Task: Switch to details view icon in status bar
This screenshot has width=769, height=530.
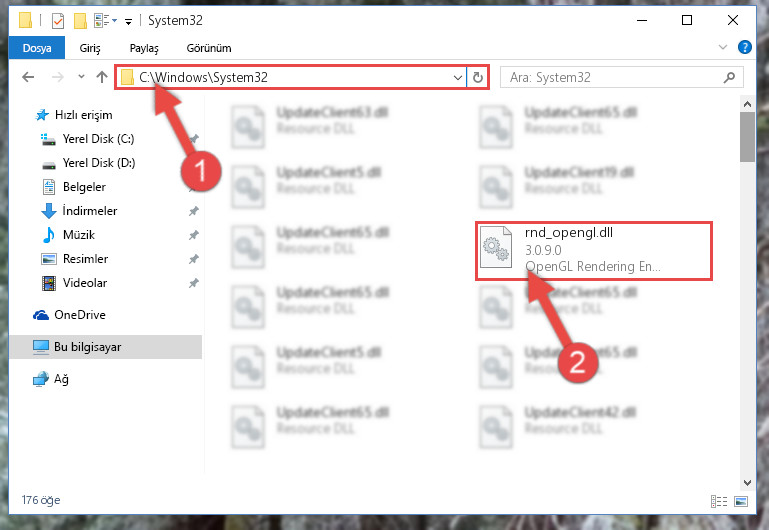Action: pyautogui.click(x=719, y=501)
